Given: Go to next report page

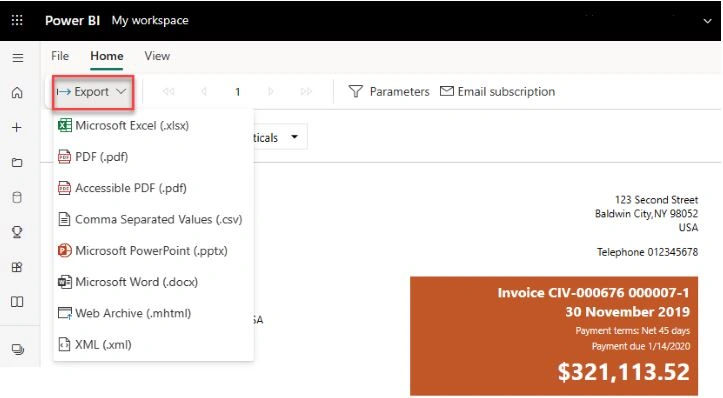Looking at the screenshot, I should click(x=271, y=92).
